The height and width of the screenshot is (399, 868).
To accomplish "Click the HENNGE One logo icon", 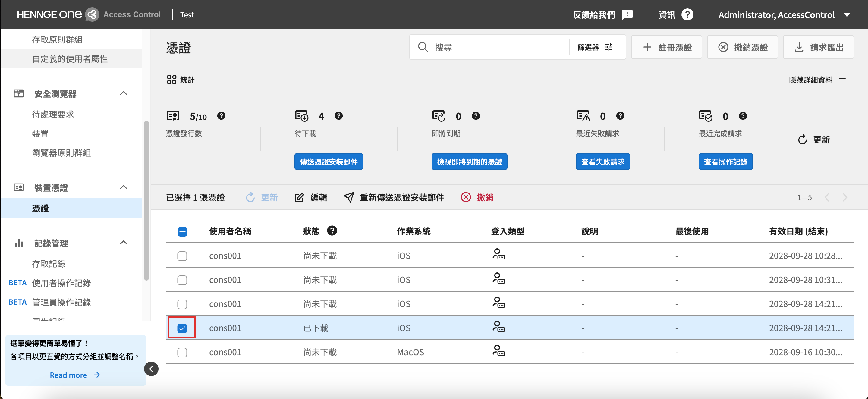I will (x=92, y=14).
